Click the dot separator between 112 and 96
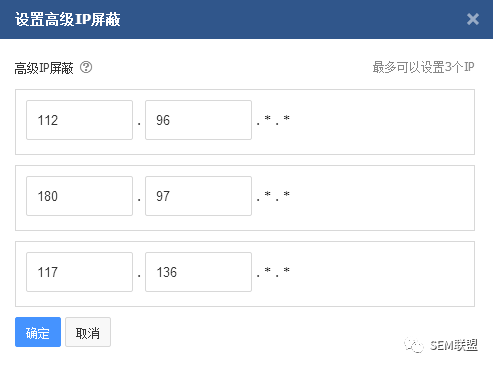This screenshot has width=493, height=367. tap(139, 124)
